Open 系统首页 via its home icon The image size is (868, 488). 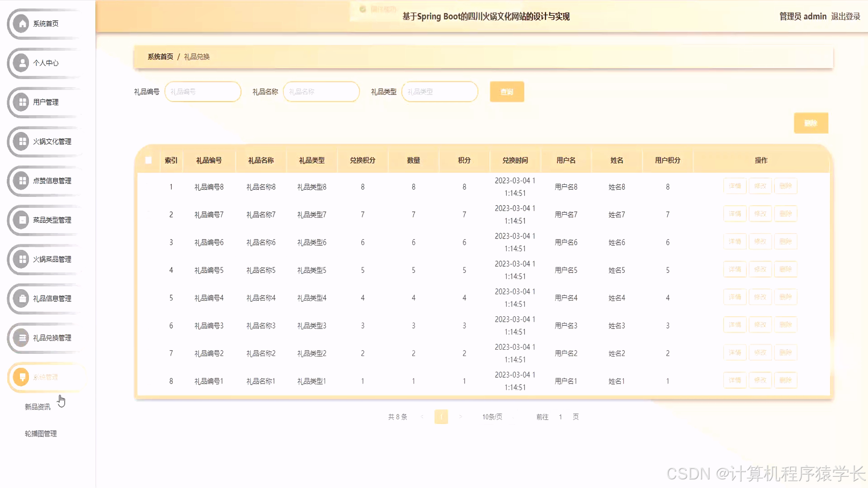tap(21, 23)
